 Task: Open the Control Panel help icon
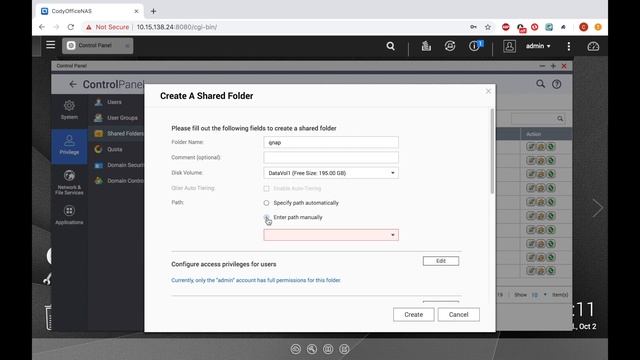point(556,84)
